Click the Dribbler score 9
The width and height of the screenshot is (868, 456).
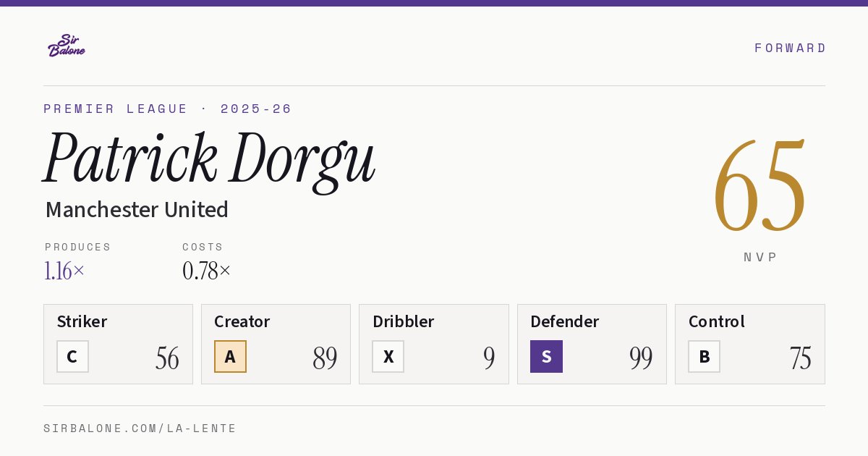(x=489, y=358)
